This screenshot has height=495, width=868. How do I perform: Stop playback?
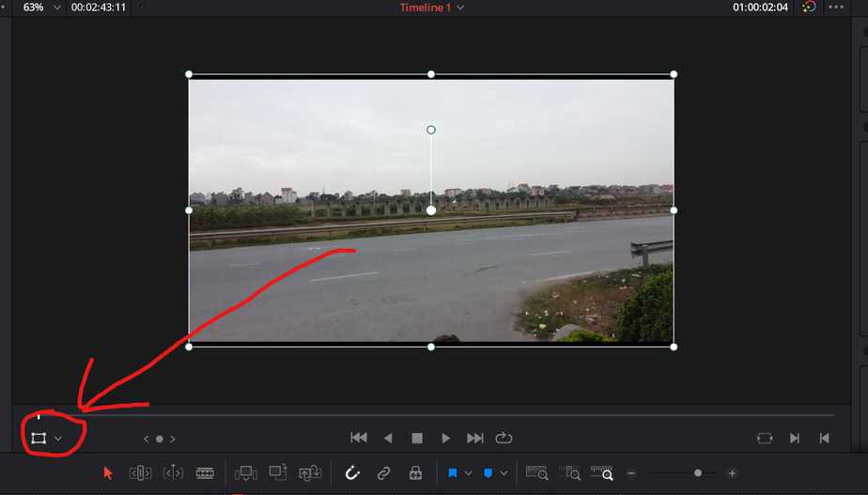[417, 438]
